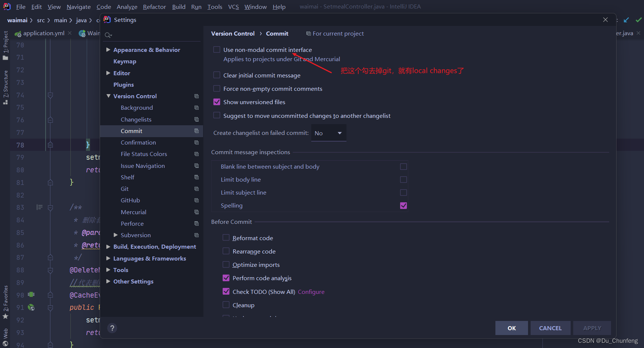The image size is (644, 348).
Task: Click the project-level icon beside Shelf
Action: pos(196,177)
